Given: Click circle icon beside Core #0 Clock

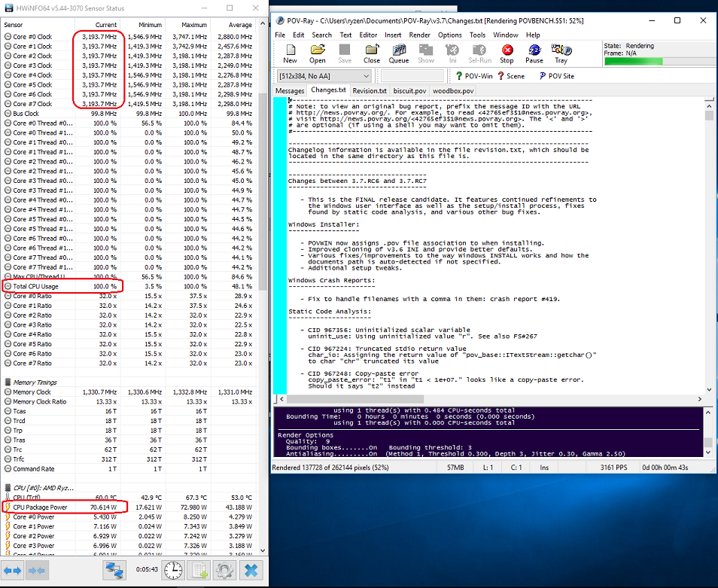Looking at the screenshot, I should pyautogui.click(x=8, y=37).
